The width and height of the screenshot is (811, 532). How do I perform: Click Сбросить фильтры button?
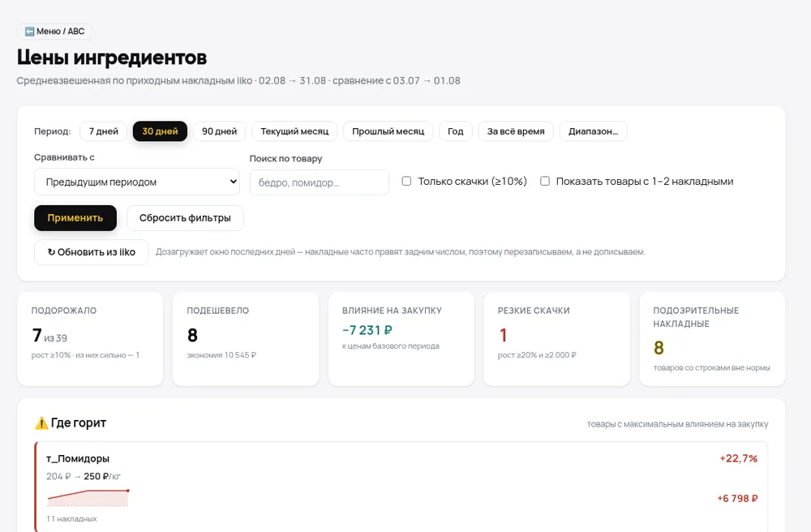point(185,218)
